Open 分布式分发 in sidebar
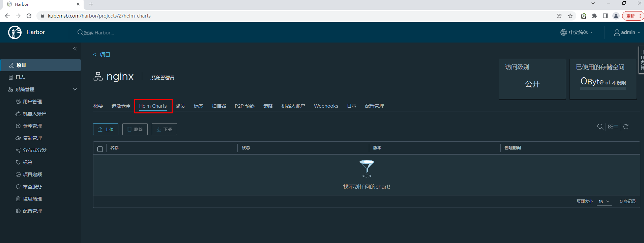This screenshot has width=644, height=243. 35,150
